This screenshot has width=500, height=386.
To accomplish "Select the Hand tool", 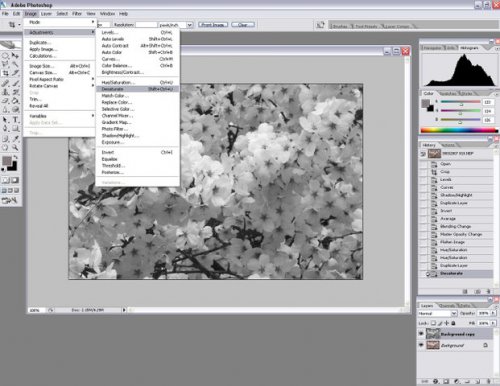I will coord(6,147).
